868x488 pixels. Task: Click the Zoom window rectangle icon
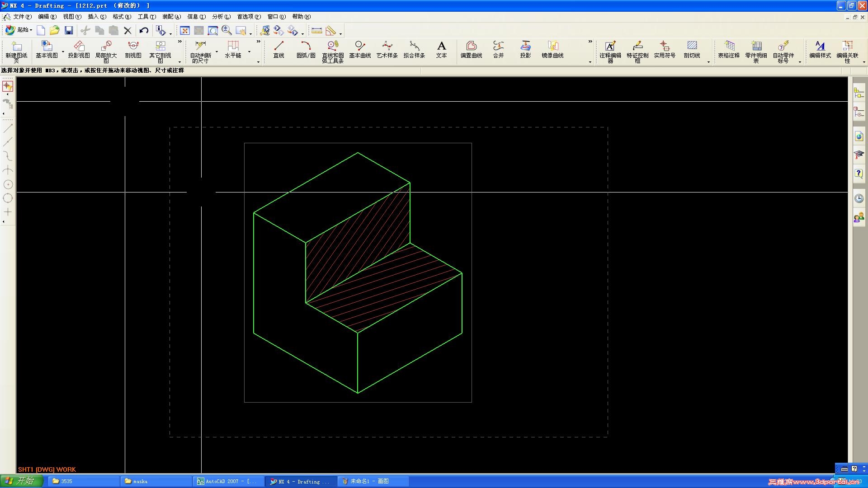point(212,30)
